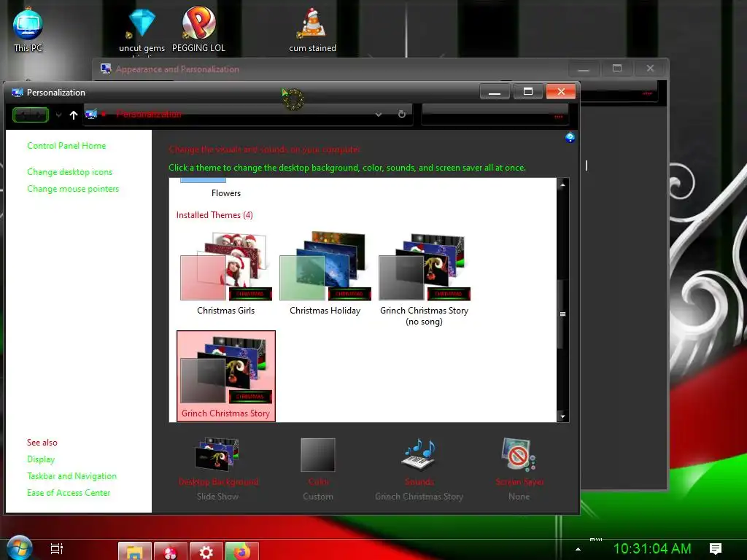Image resolution: width=747 pixels, height=560 pixels.
Task: Click the search Control Panel field
Action: [495, 114]
